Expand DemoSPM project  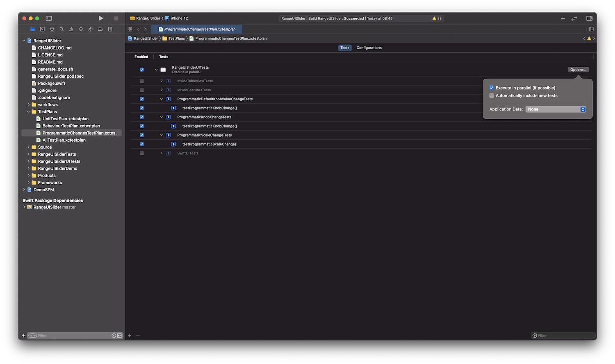(x=24, y=190)
